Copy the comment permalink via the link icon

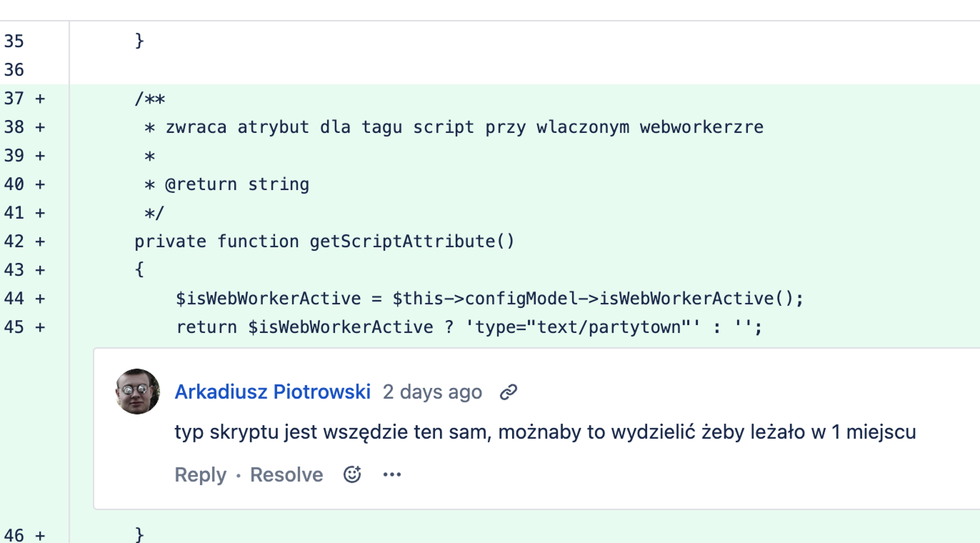[508, 392]
